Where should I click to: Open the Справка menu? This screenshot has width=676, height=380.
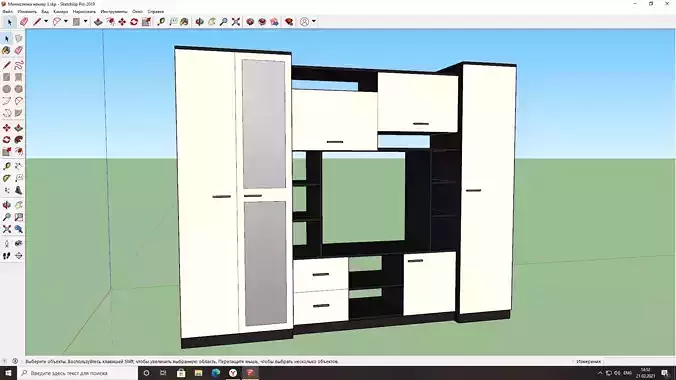pos(156,12)
